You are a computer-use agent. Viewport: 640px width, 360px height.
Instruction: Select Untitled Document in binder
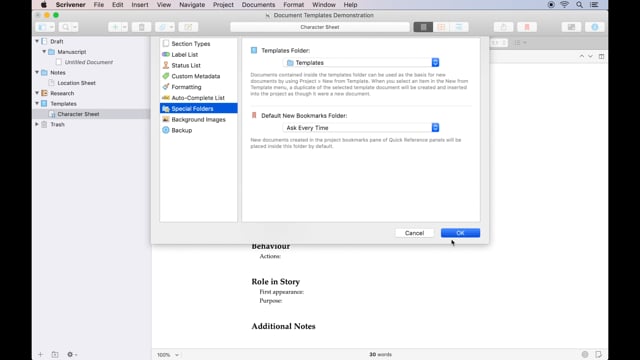[89, 62]
